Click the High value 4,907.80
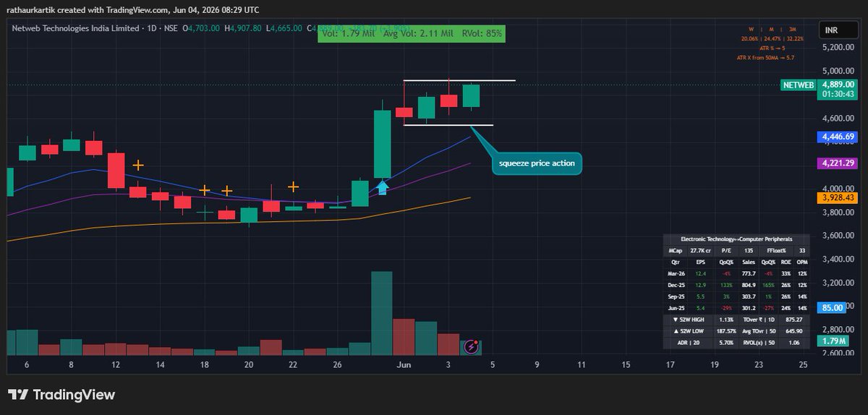This screenshot has width=868, height=415. (247, 28)
